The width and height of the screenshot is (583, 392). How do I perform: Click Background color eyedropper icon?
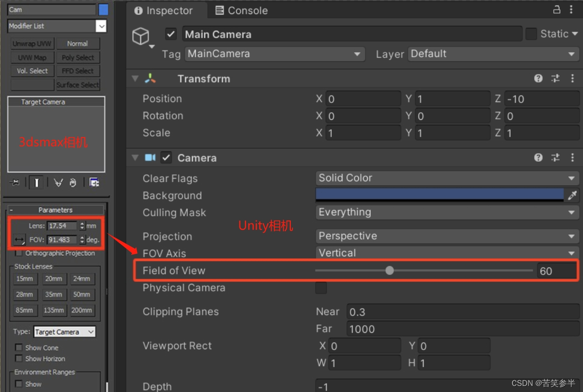(x=572, y=195)
